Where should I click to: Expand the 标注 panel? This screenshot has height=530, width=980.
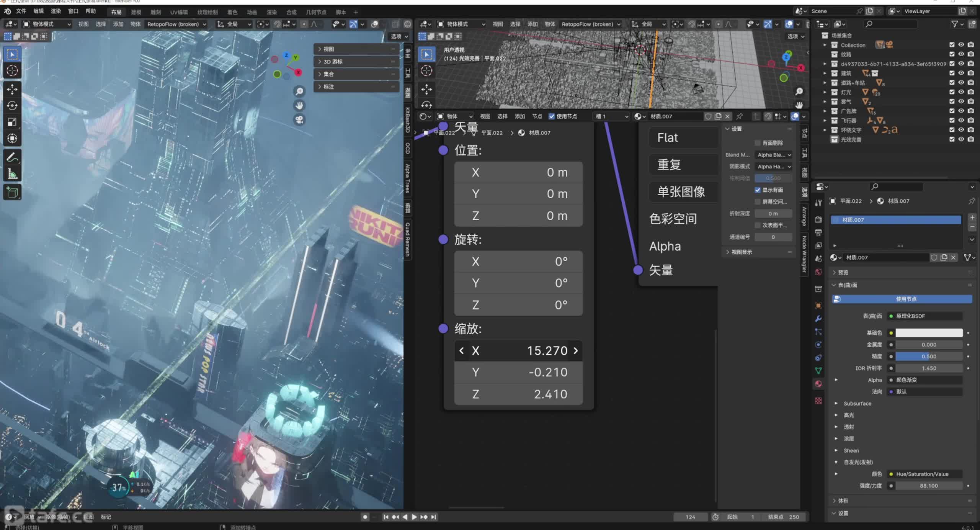356,87
